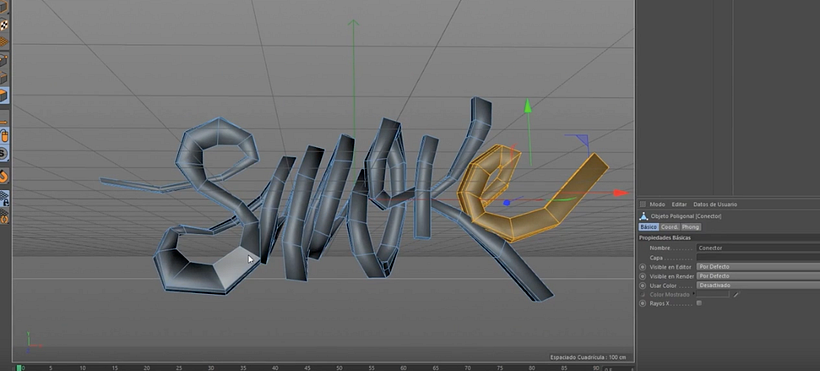820x371 pixels.
Task: Click the blue Z-axis handle of the gizmo
Action: (x=506, y=203)
